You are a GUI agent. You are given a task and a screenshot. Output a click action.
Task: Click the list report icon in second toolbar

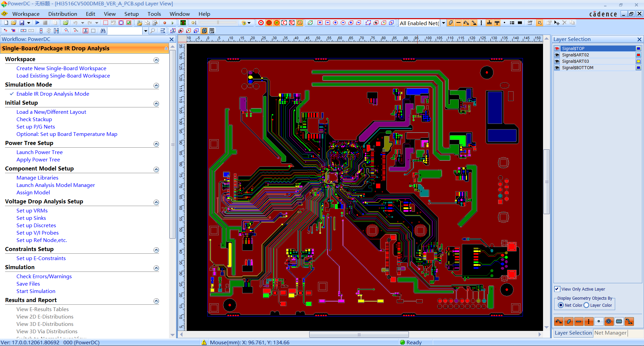[x=212, y=31]
